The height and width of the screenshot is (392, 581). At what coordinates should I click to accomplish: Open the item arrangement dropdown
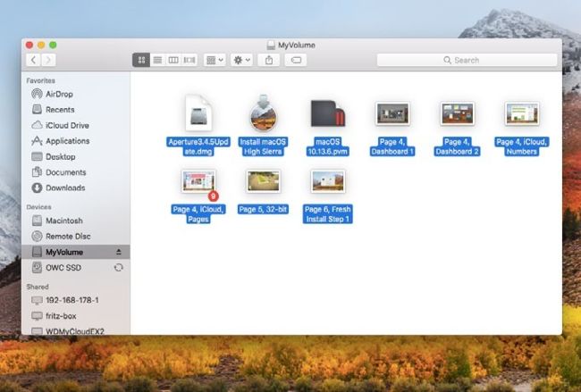coord(215,60)
